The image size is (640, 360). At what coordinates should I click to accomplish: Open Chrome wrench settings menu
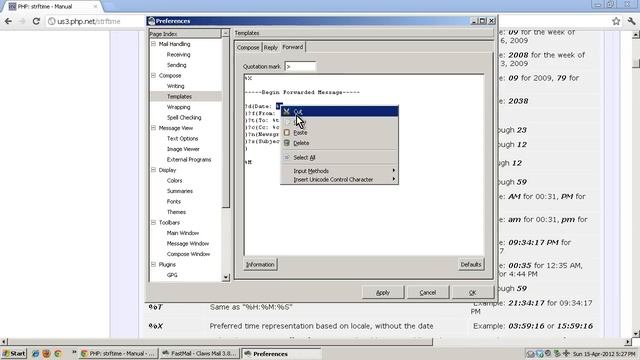click(x=631, y=21)
